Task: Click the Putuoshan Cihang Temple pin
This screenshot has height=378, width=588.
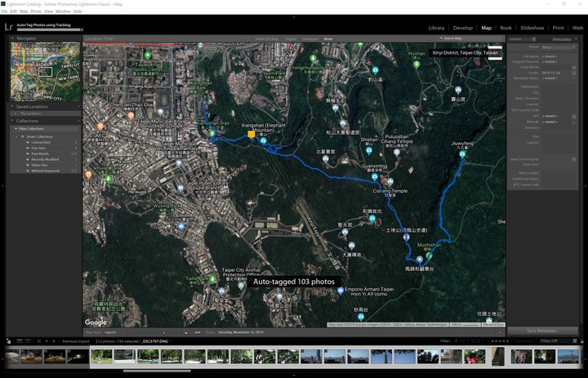Action: [397, 153]
